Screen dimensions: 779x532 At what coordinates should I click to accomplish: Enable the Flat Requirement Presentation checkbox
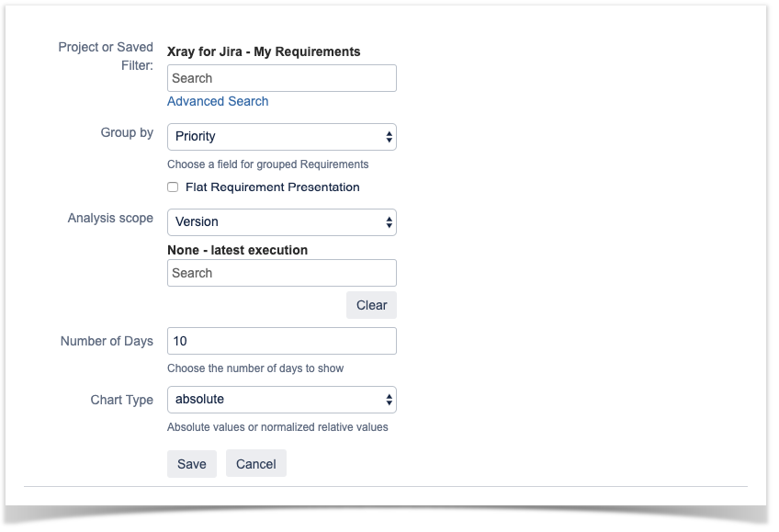173,187
